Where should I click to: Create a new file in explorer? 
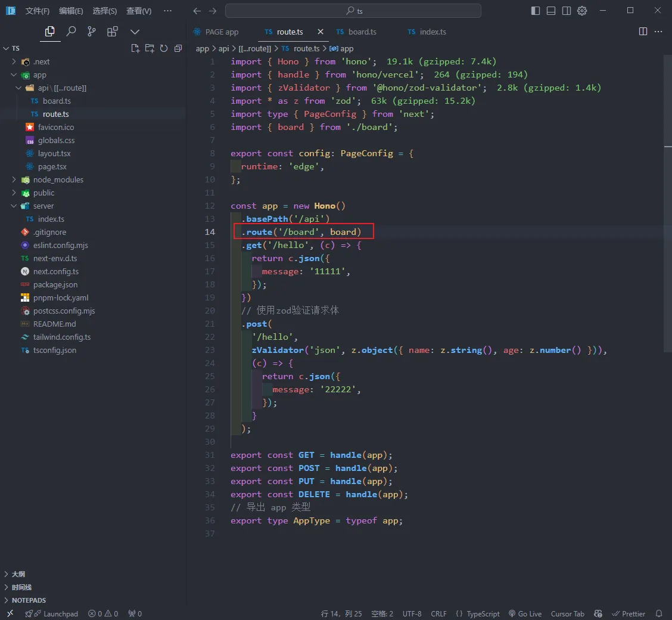coord(135,48)
